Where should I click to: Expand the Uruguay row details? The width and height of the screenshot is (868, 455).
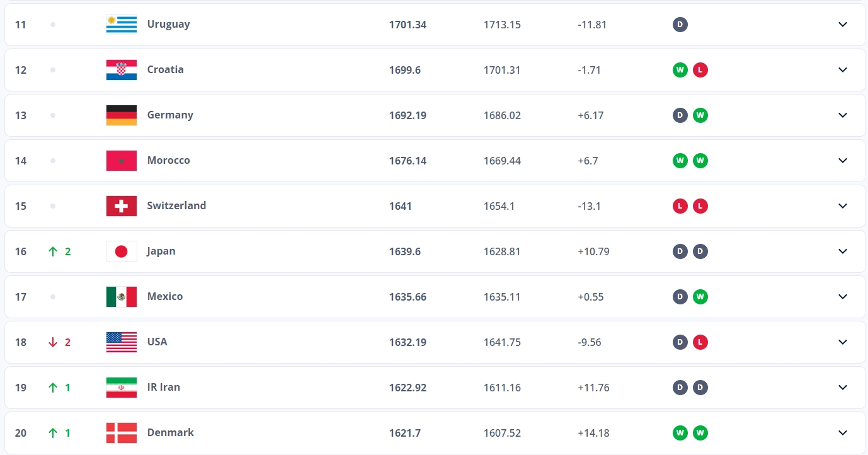click(x=843, y=25)
